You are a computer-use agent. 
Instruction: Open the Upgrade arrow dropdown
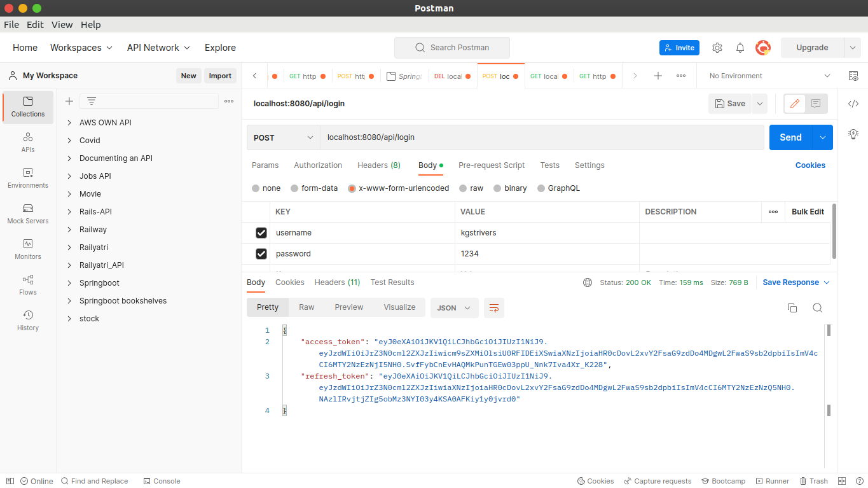coord(852,48)
